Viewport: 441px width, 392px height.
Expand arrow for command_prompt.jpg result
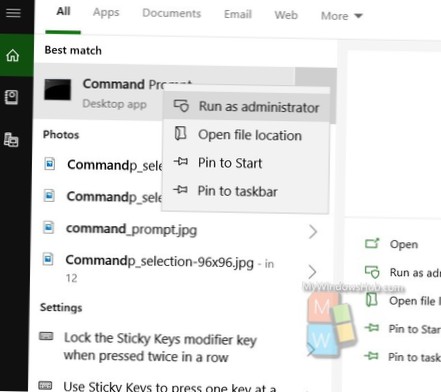coord(313,232)
